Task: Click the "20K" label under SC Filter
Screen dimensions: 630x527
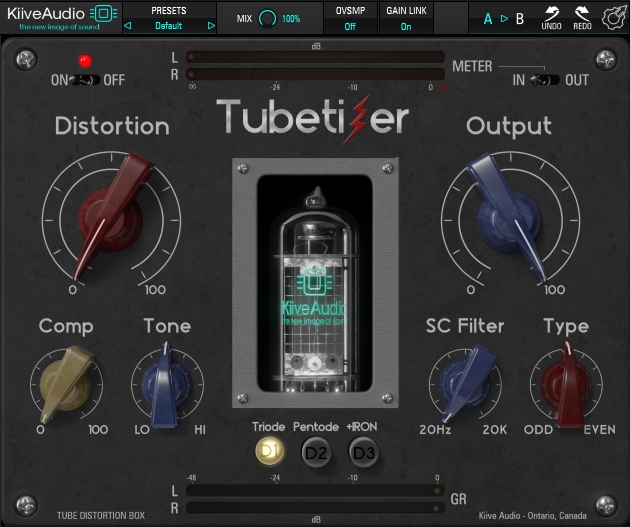Action: (x=495, y=430)
